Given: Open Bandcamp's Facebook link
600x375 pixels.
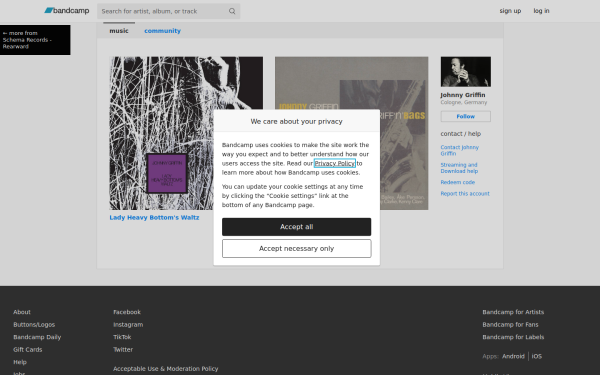Looking at the screenshot, I should [127, 312].
